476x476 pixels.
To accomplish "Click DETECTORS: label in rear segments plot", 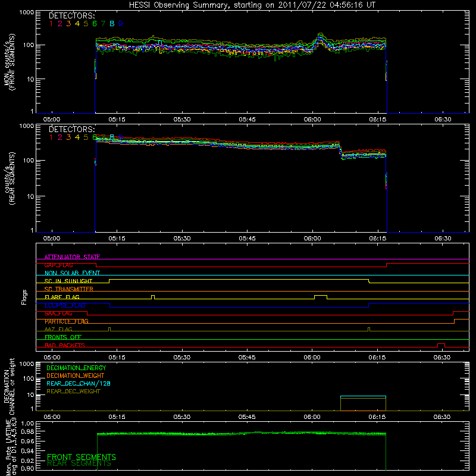I will click(x=72, y=129).
